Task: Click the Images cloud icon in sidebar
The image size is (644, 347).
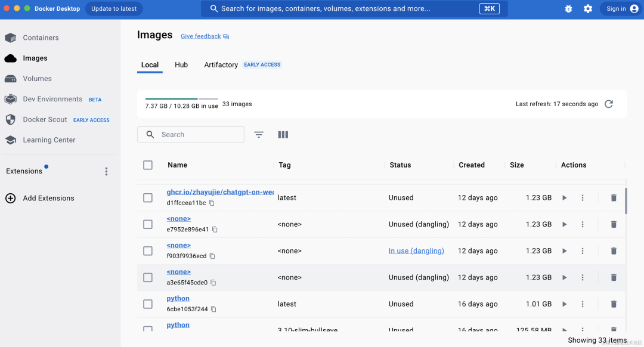Action: [11, 58]
